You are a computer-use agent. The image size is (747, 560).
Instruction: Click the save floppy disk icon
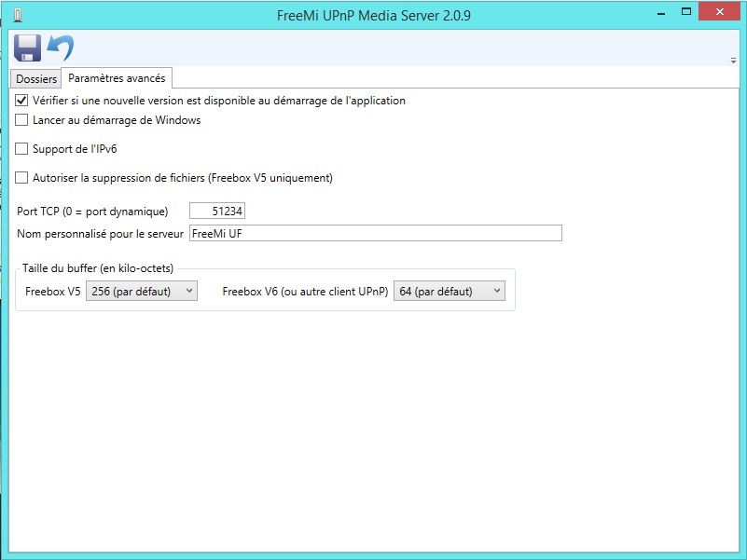point(27,48)
